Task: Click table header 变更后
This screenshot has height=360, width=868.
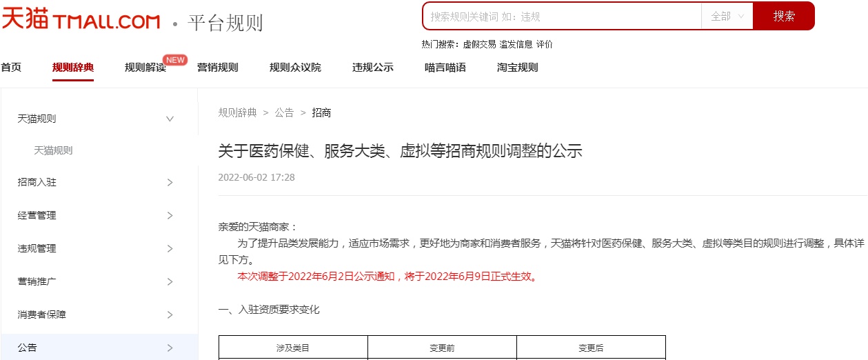Action: (x=591, y=348)
